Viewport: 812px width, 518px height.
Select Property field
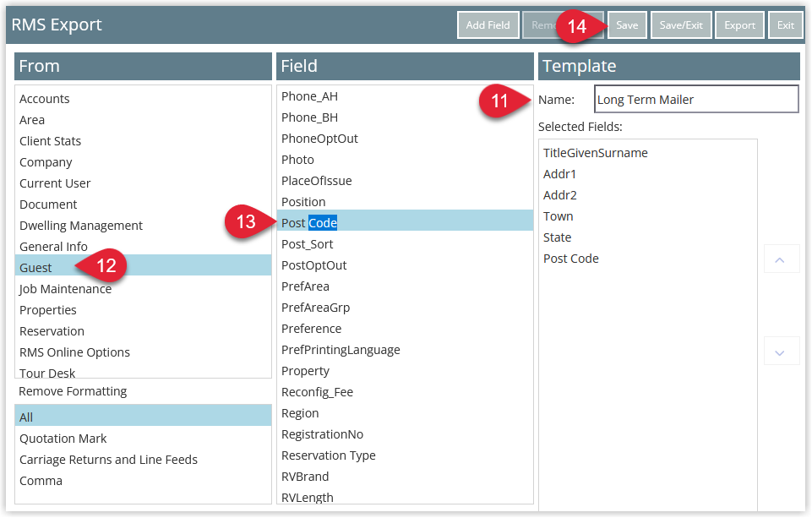pyautogui.click(x=405, y=372)
